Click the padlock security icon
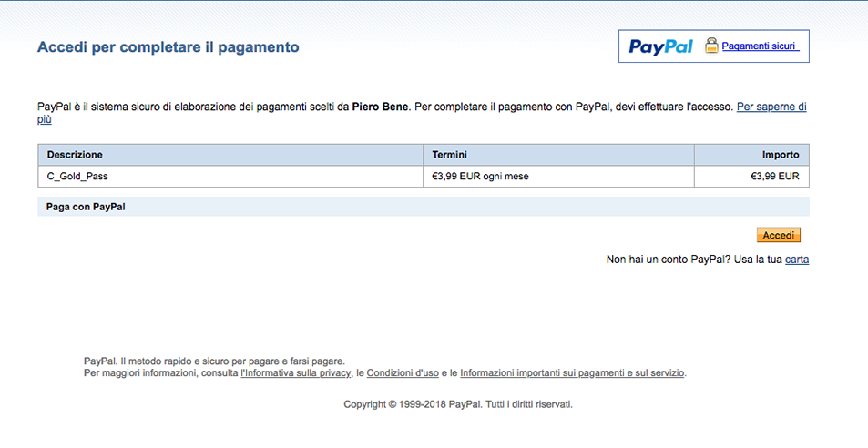The image size is (868, 448). 711,46
